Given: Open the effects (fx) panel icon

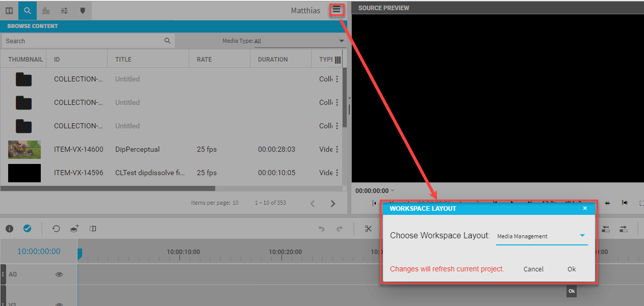Looking at the screenshot, I should coord(46,10).
